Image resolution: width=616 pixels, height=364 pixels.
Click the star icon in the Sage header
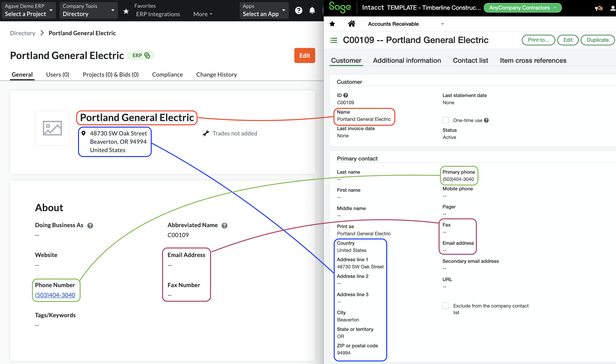click(332, 24)
